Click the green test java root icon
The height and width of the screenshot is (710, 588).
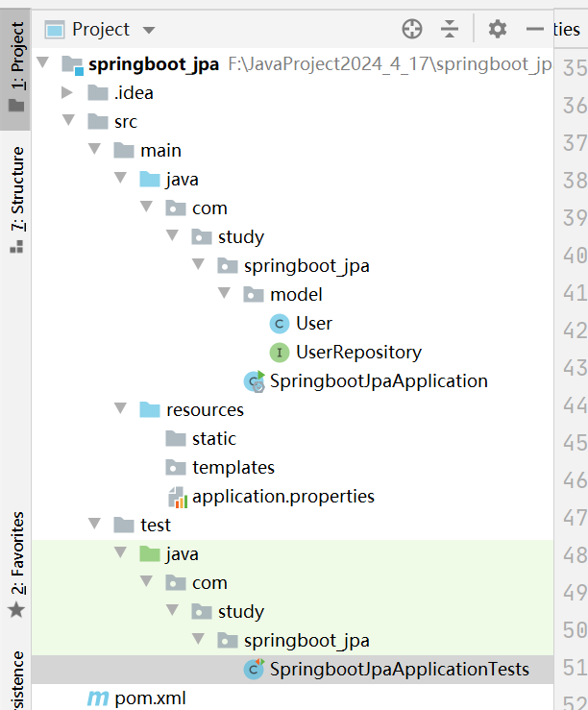pyautogui.click(x=150, y=553)
